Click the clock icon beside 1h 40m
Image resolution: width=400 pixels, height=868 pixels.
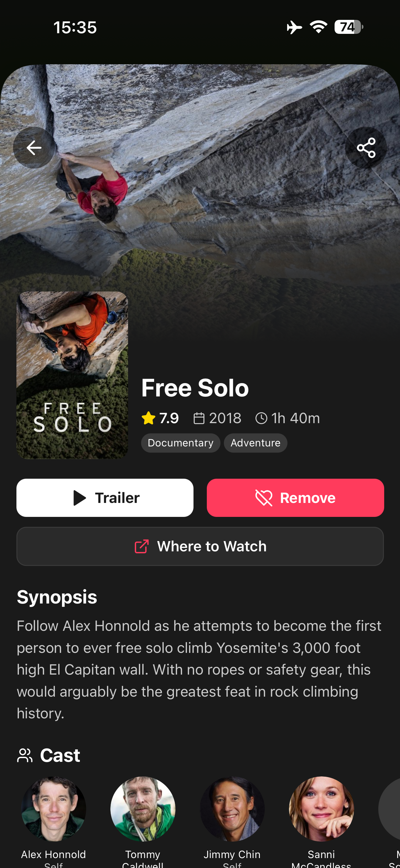coord(261,418)
